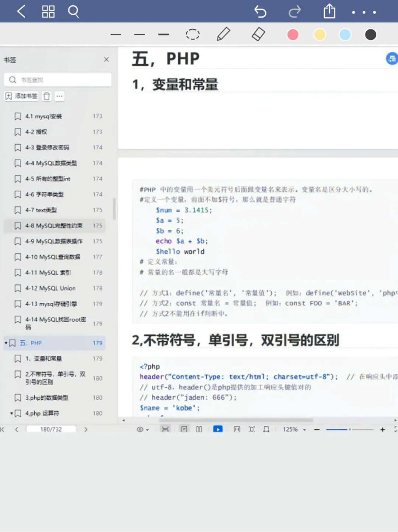Open bookmark 4-12 MySQL Union
Image resolution: width=398 pixels, height=532 pixels.
55,288
